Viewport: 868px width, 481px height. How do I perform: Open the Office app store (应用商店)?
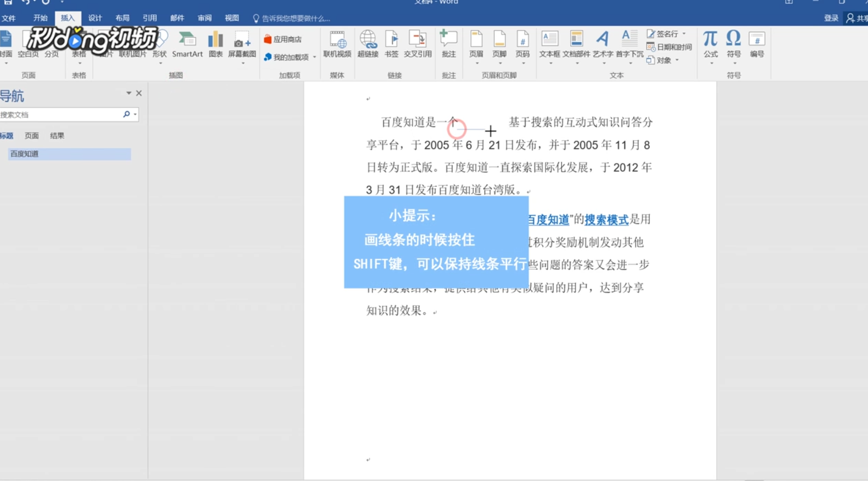[x=283, y=39]
